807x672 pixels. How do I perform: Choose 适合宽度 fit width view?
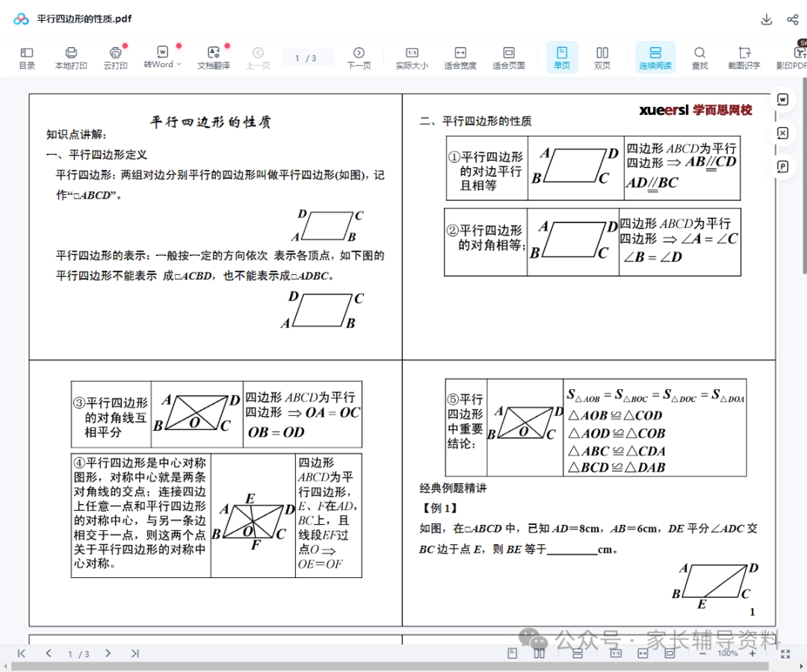click(460, 57)
